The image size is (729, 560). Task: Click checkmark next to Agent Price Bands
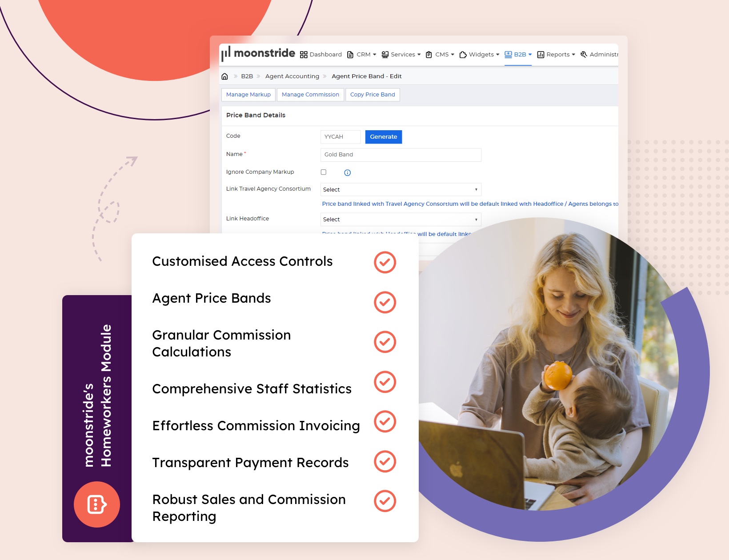click(385, 302)
